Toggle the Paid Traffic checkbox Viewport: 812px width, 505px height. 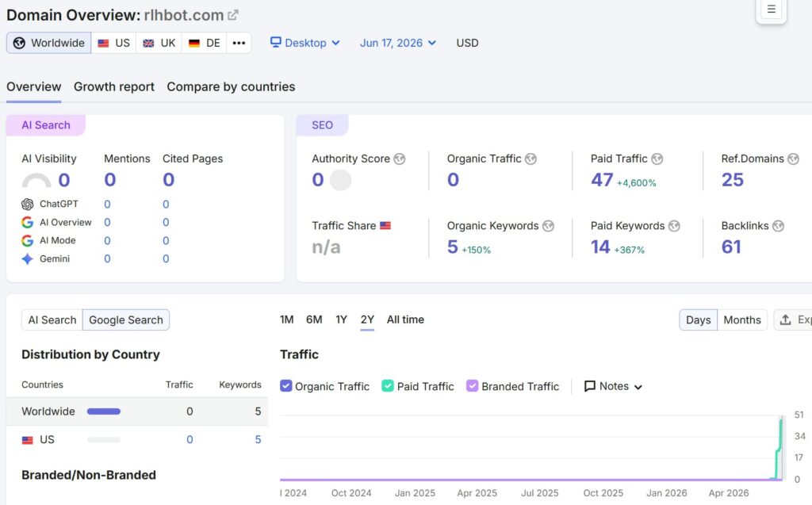[x=387, y=386]
